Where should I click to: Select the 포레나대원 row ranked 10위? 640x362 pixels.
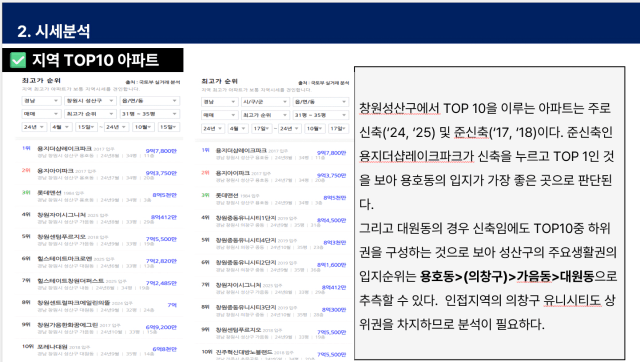pyautogui.click(x=100, y=350)
